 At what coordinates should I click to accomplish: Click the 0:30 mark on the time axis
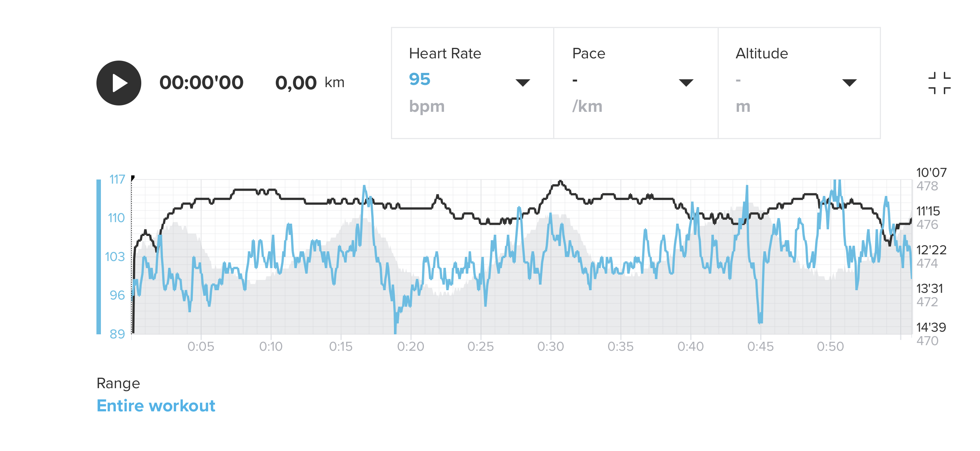(551, 346)
